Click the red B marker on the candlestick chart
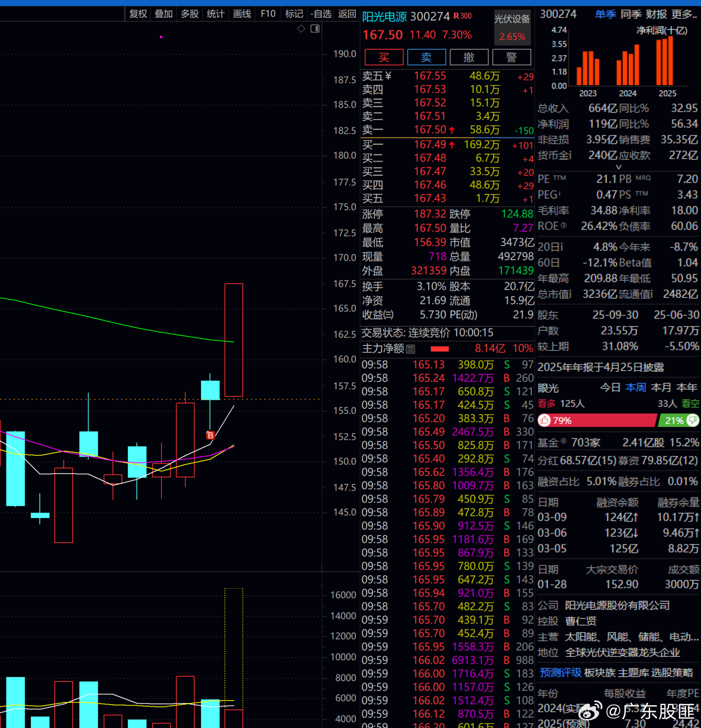This screenshot has height=728, width=701. pos(210,435)
